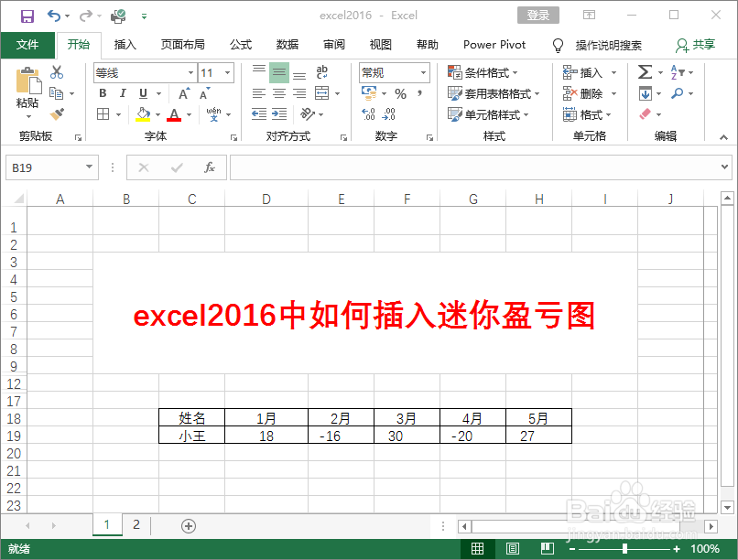Image resolution: width=738 pixels, height=560 pixels.
Task: Apply cell borders icon
Action: tap(103, 114)
